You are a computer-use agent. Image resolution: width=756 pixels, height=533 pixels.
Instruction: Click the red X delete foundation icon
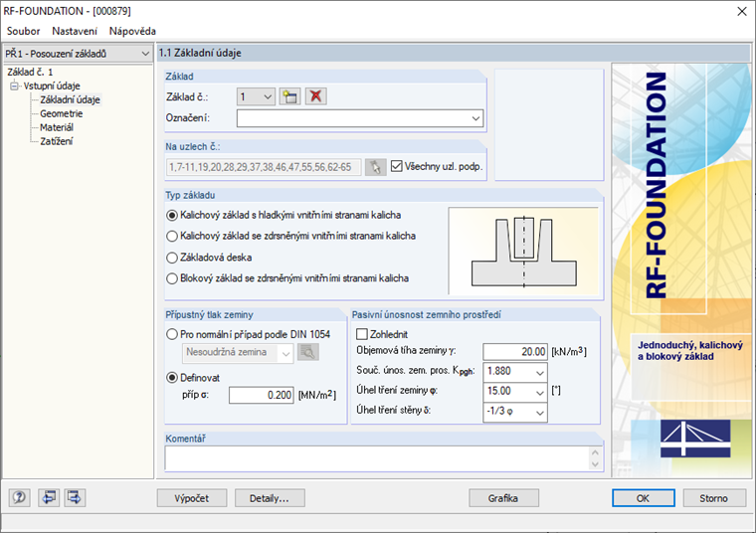[315, 96]
